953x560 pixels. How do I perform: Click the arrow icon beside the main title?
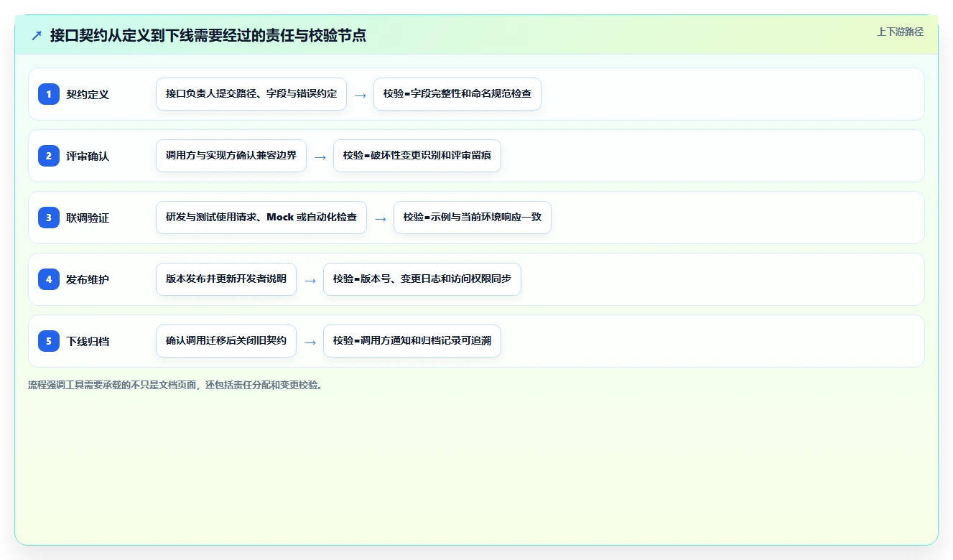37,35
